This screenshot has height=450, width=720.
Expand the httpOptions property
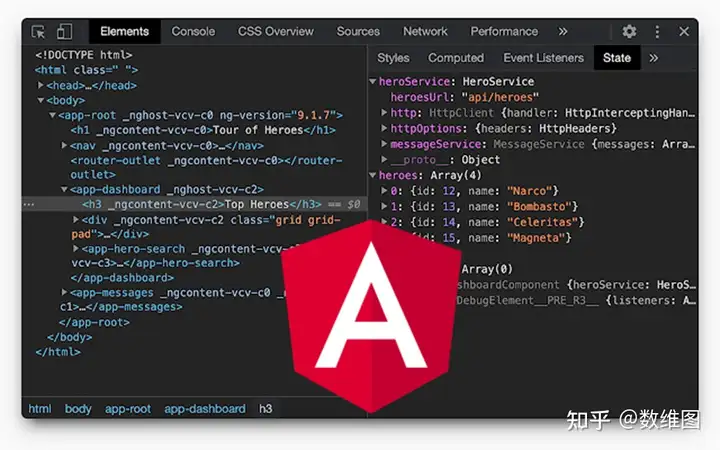tap(384, 128)
